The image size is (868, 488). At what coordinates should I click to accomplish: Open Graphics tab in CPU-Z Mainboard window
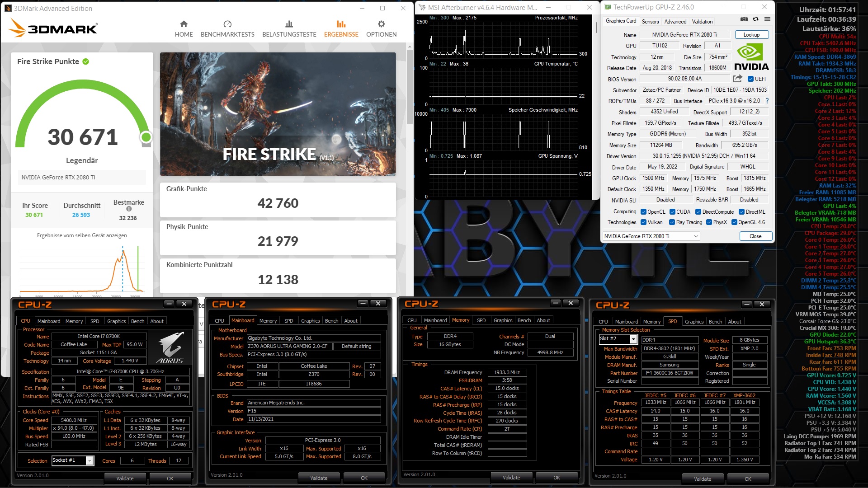click(310, 321)
